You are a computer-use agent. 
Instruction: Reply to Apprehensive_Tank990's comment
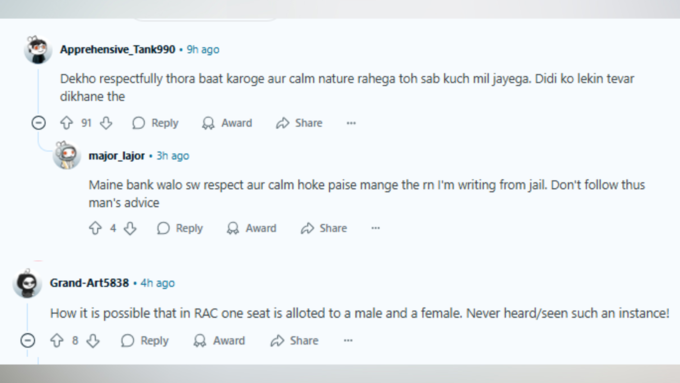pos(155,123)
